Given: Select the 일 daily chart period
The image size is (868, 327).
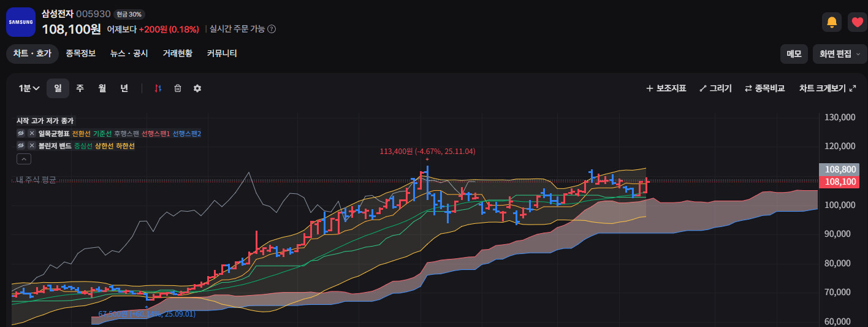Looking at the screenshot, I should pos(58,88).
